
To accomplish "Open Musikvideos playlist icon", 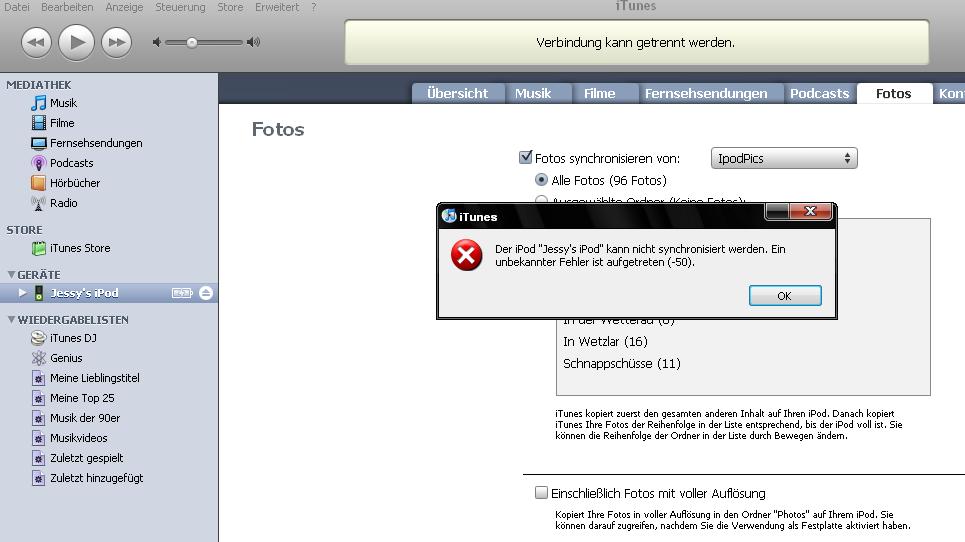I will coord(39,438).
